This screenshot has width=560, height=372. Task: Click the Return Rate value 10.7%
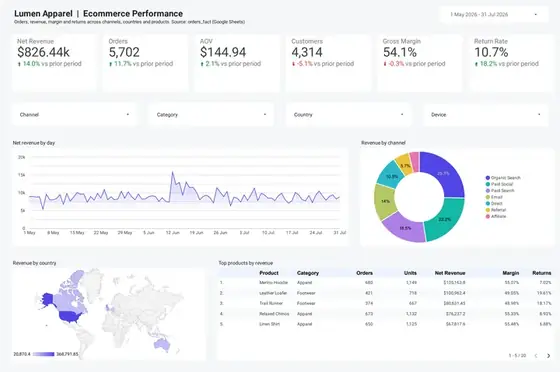pyautogui.click(x=491, y=52)
